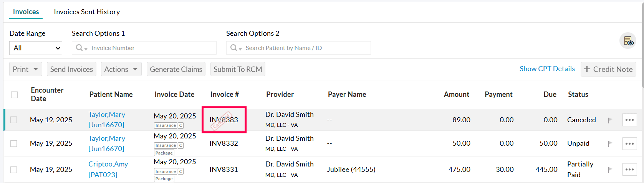Open the three-dots menu for invoice INV8332
Screen dimensions: 644x183
point(629,143)
